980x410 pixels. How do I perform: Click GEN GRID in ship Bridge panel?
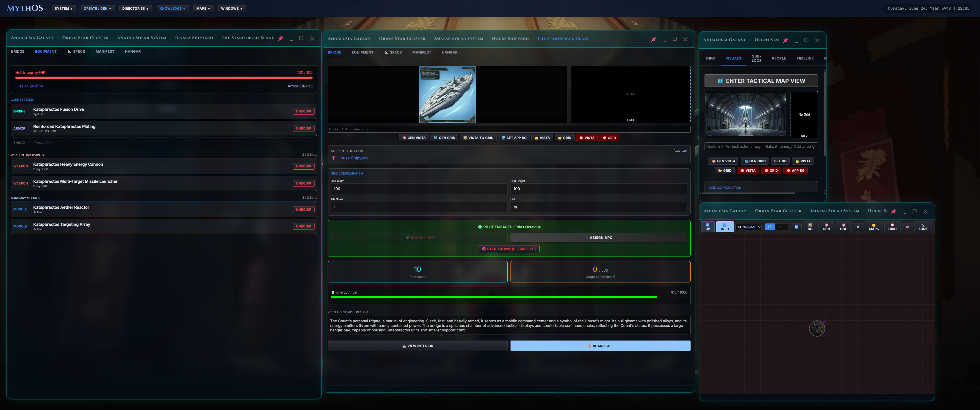444,138
